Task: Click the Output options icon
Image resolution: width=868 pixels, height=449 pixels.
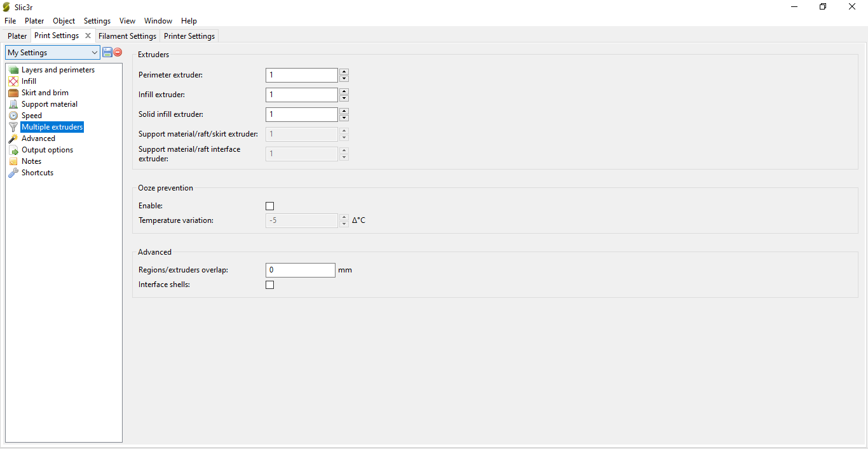Action: click(x=13, y=150)
